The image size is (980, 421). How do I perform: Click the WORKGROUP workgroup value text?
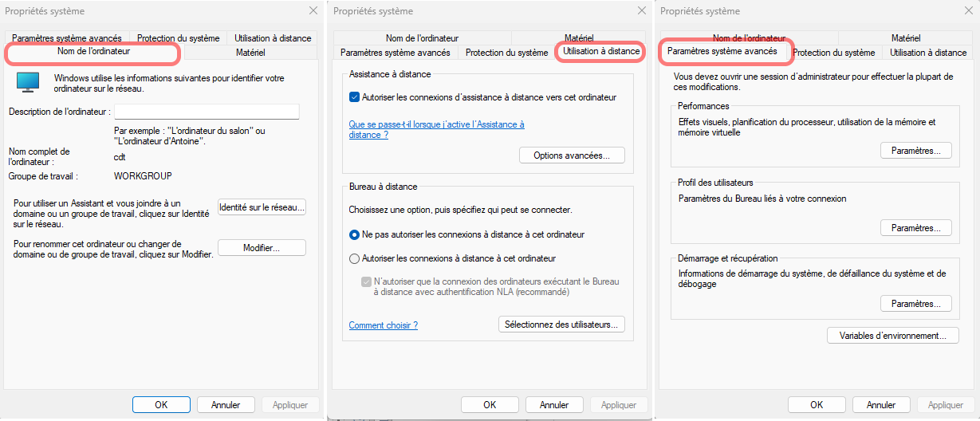pos(144,175)
